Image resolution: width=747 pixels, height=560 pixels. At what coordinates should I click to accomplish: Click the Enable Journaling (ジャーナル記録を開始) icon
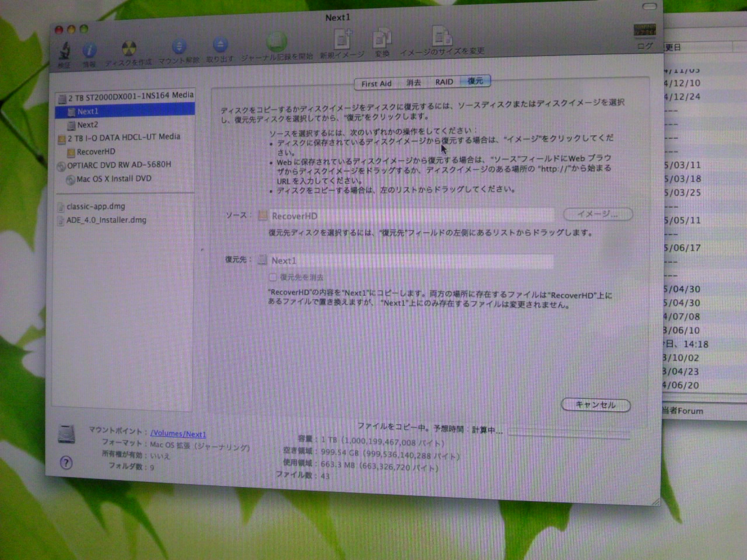click(x=277, y=43)
